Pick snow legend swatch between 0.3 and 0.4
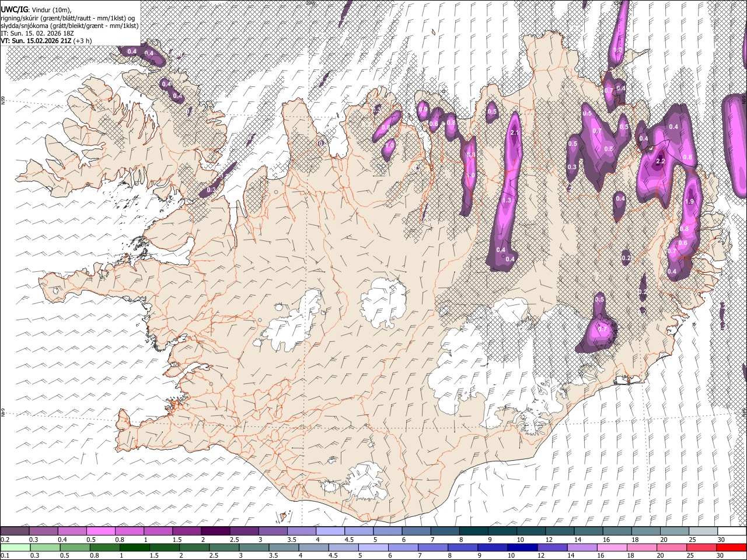The width and height of the screenshot is (747, 560). tap(43, 531)
